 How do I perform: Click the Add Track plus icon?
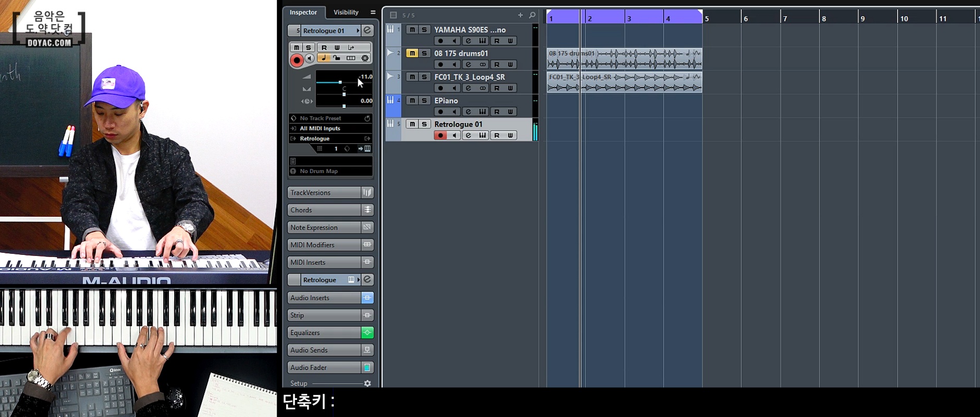[x=520, y=15]
